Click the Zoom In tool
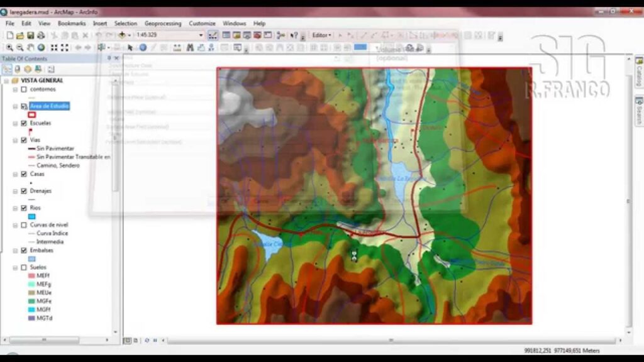 (x=10, y=47)
